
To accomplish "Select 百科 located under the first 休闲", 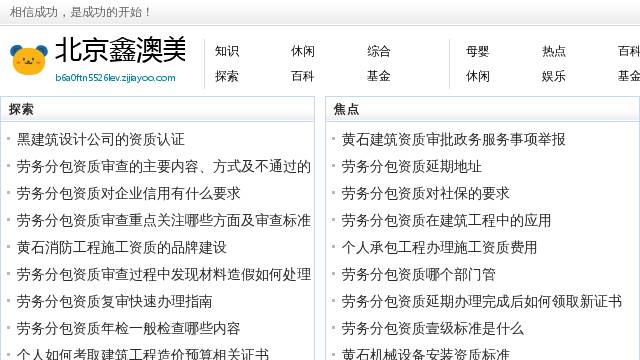I will (303, 76).
